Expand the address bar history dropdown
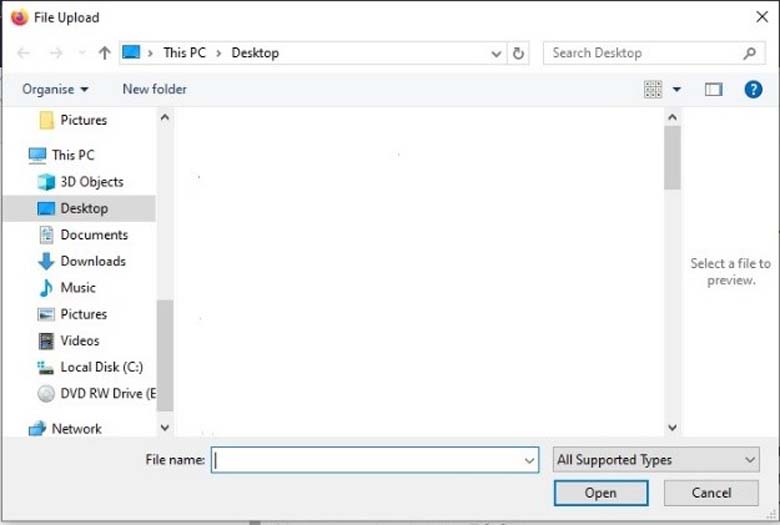 click(497, 53)
